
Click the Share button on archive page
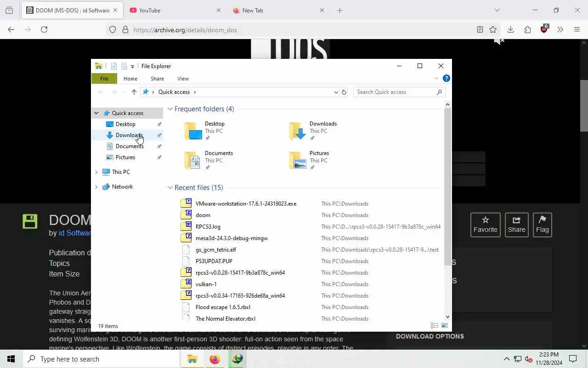(x=516, y=225)
